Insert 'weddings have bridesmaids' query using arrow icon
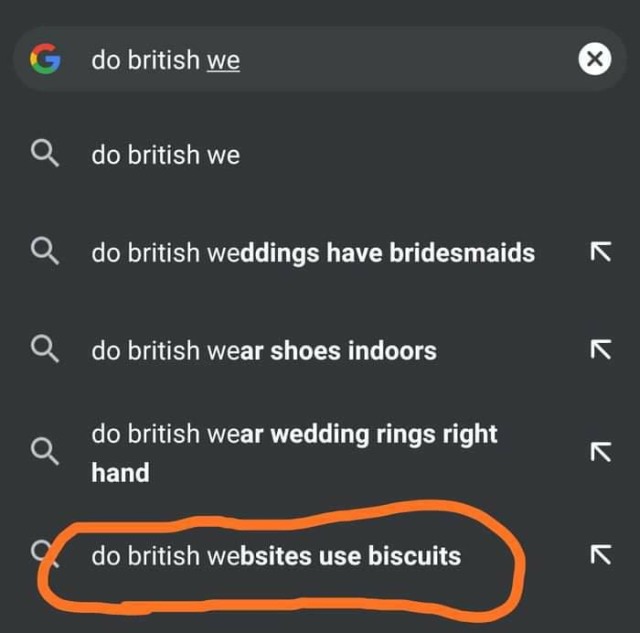 coord(600,253)
